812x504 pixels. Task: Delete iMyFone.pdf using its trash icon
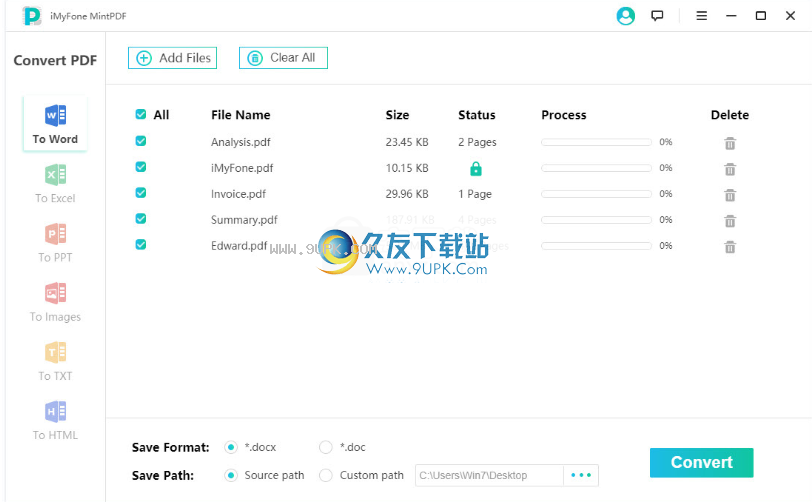click(730, 169)
